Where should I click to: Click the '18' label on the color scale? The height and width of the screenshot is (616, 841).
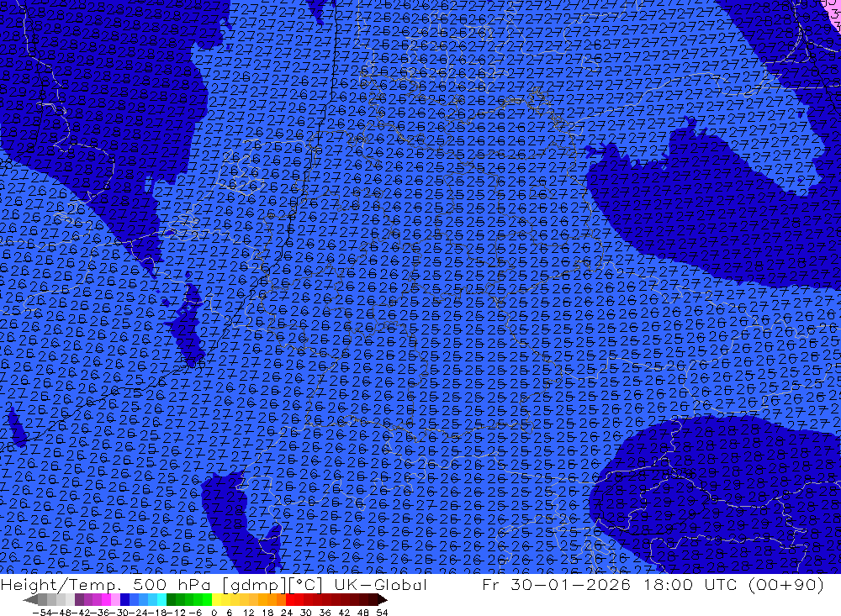click(267, 613)
